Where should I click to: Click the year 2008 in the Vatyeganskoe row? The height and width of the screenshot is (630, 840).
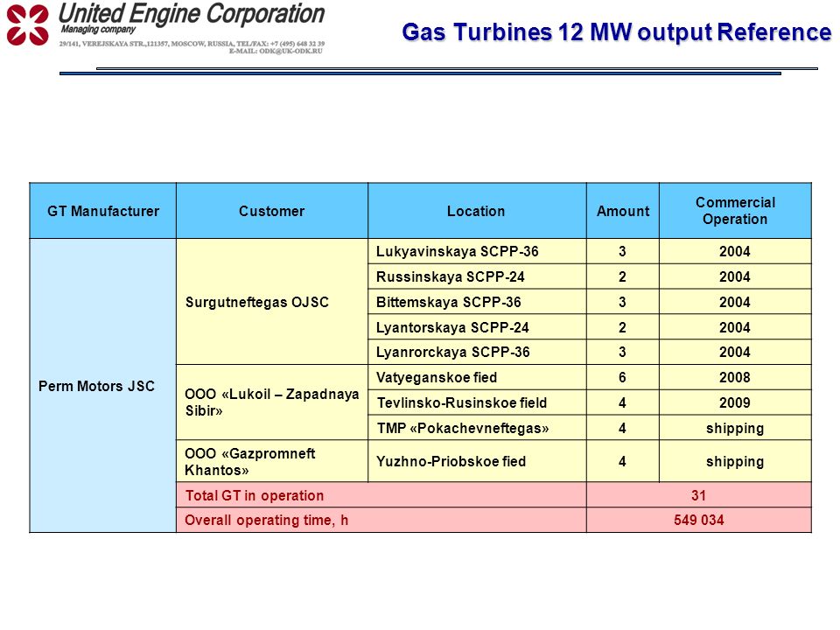[x=735, y=378]
